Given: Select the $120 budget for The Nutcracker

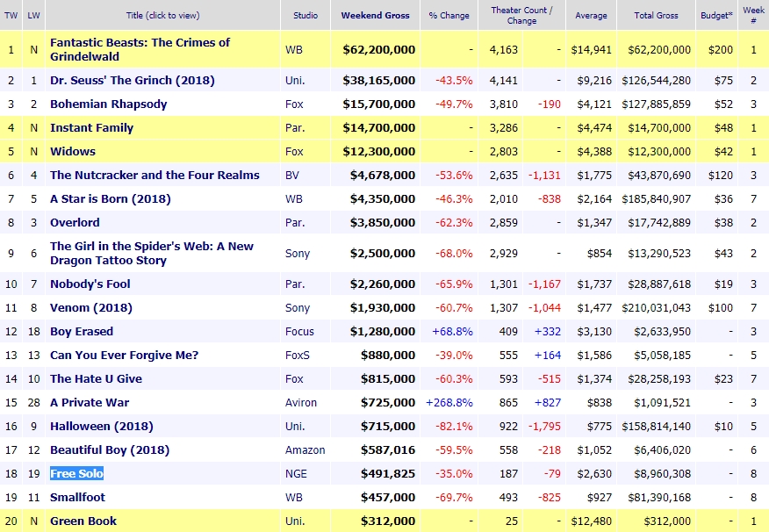Looking at the screenshot, I should (721, 175).
